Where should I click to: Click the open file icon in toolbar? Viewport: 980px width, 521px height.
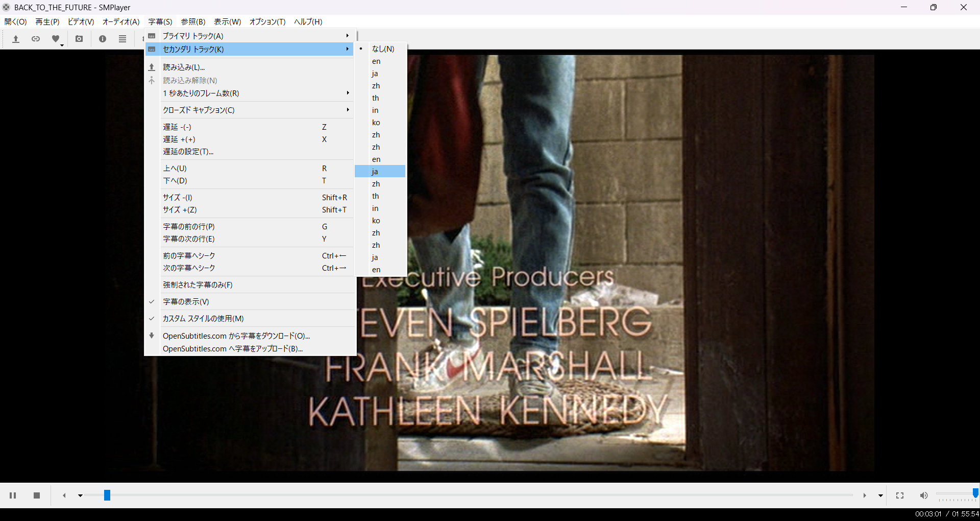pyautogui.click(x=16, y=39)
